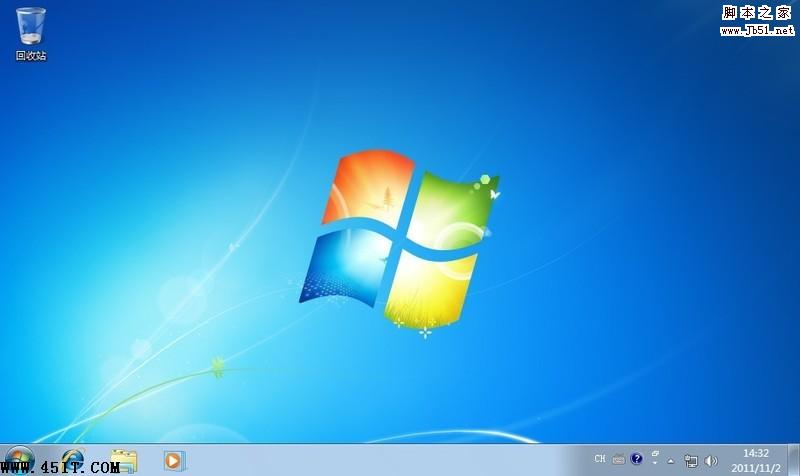Click the Show desktop button
This screenshot has width=800, height=476.
793,460
